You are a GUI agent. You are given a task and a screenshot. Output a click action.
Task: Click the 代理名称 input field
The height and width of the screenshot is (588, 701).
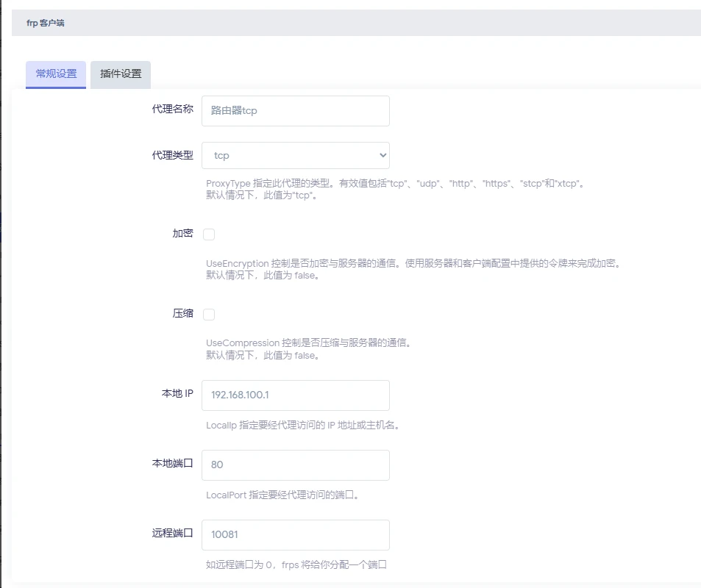296,111
